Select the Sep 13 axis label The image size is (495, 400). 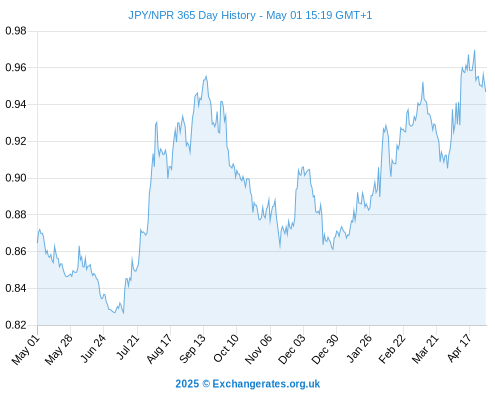click(x=192, y=349)
